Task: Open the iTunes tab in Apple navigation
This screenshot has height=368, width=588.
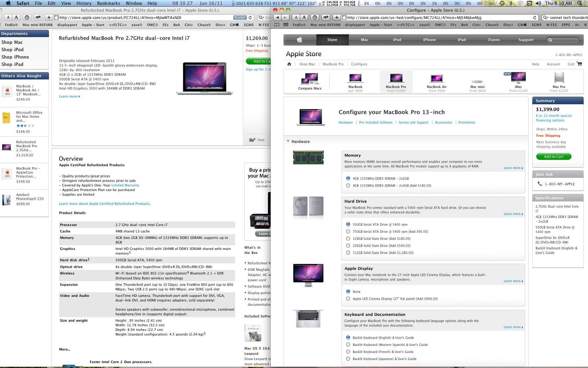Action: coord(494,40)
